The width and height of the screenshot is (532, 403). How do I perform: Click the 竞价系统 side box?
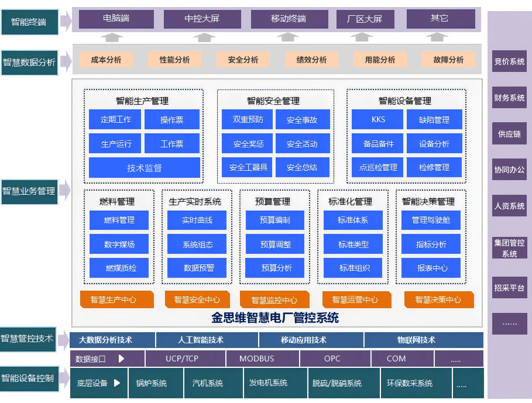509,61
